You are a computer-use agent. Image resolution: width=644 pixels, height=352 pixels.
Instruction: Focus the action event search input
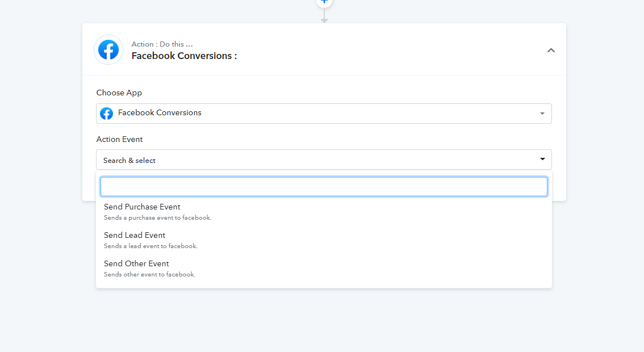324,186
